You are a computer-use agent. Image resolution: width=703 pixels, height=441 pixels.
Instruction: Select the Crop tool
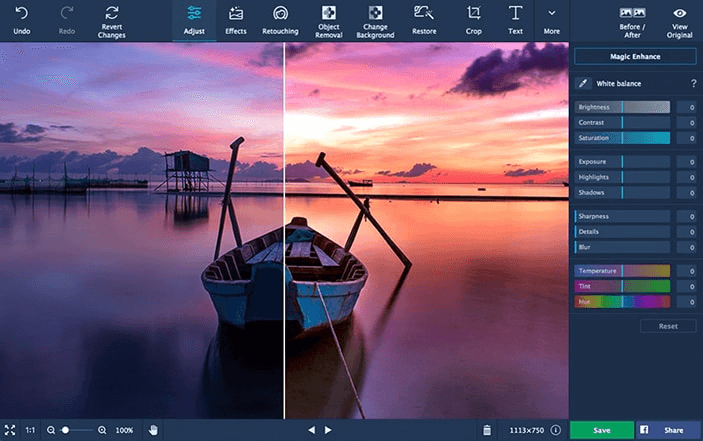click(474, 20)
